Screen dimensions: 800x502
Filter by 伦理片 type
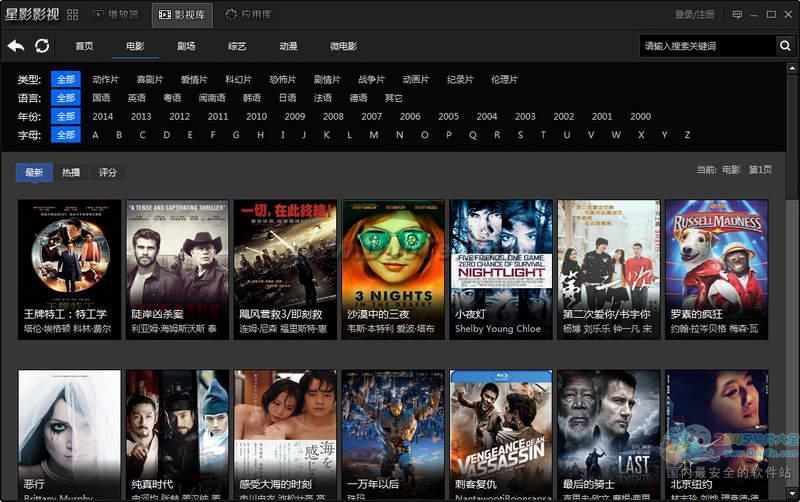[x=504, y=79]
